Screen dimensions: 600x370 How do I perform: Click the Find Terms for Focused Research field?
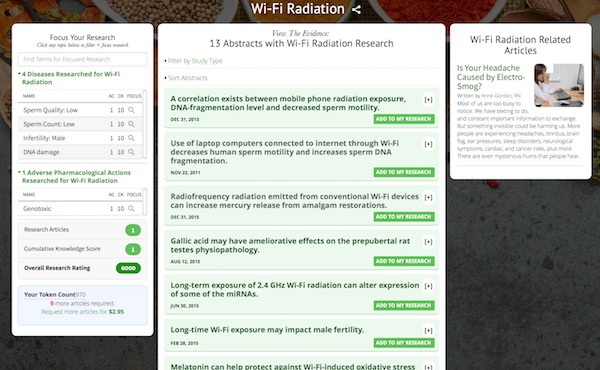82,59
